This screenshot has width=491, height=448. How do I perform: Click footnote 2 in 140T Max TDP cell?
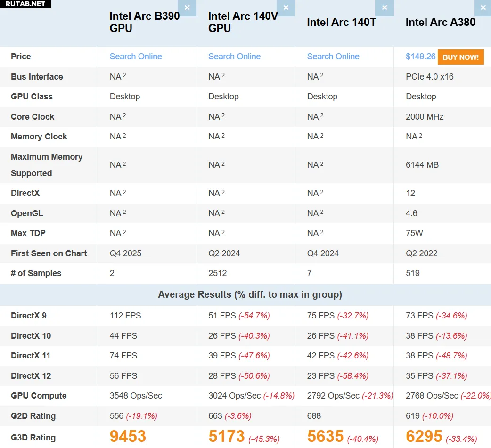pyautogui.click(x=322, y=232)
